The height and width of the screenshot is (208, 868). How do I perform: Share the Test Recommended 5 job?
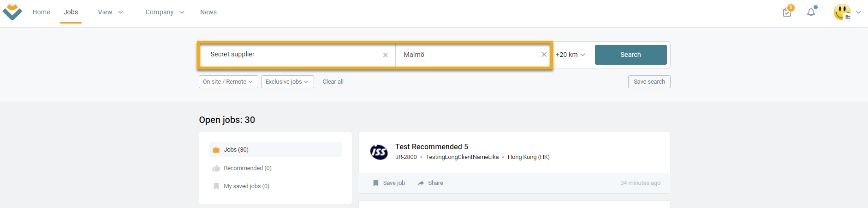[x=430, y=183]
